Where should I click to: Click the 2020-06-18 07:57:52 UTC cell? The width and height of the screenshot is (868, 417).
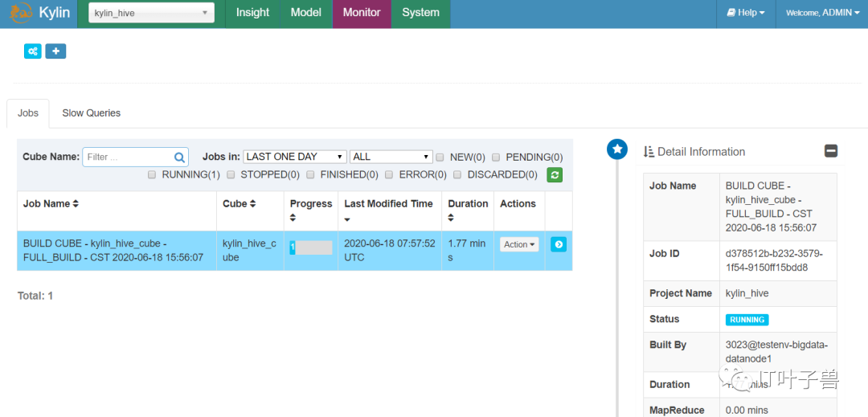(390, 251)
